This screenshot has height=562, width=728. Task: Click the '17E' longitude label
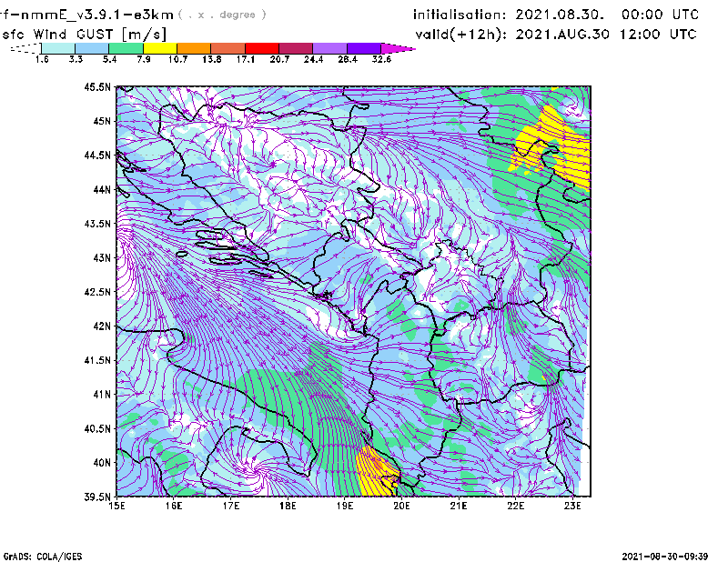(231, 506)
